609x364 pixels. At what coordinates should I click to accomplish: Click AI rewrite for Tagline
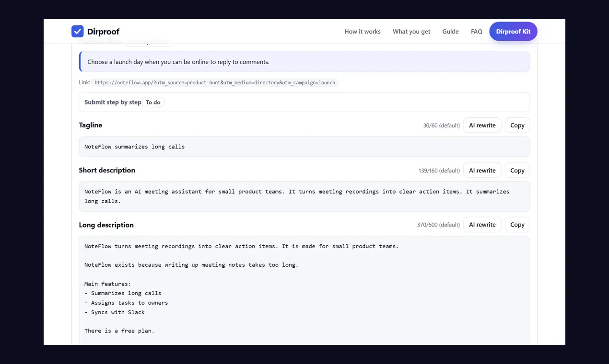[482, 125]
